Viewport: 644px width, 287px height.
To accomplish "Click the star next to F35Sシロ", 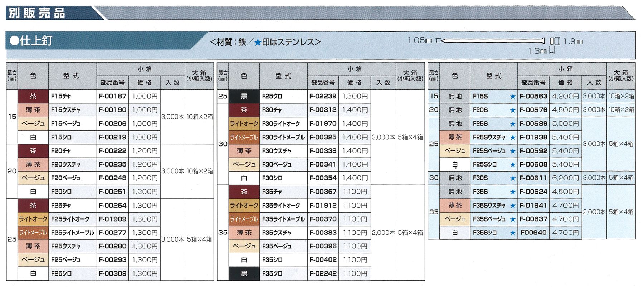I will [513, 233].
